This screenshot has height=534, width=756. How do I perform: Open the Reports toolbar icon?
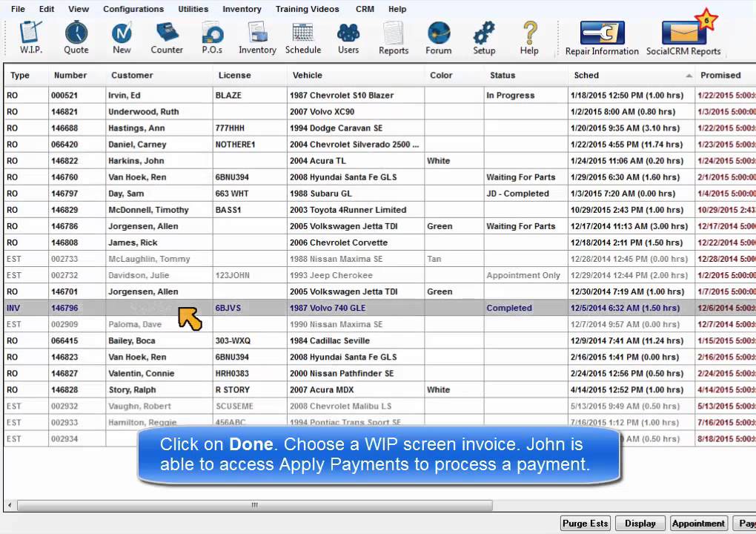tap(394, 37)
